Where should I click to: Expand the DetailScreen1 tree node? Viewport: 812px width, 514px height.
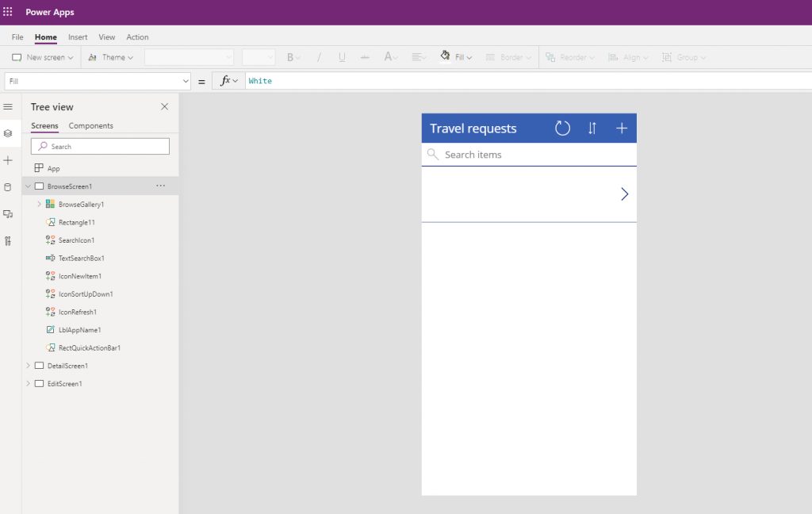click(28, 366)
